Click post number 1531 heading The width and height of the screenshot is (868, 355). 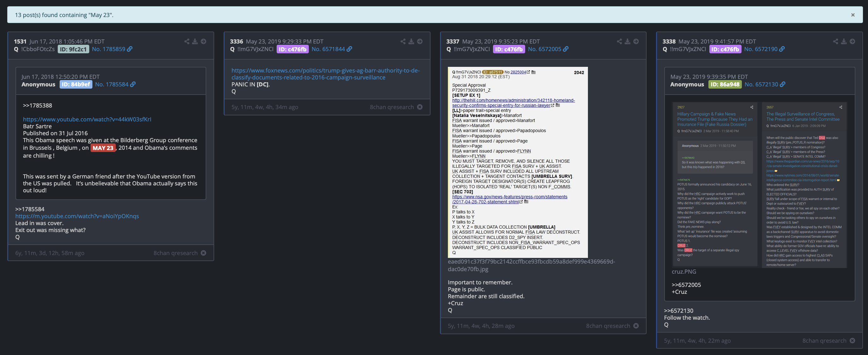20,41
